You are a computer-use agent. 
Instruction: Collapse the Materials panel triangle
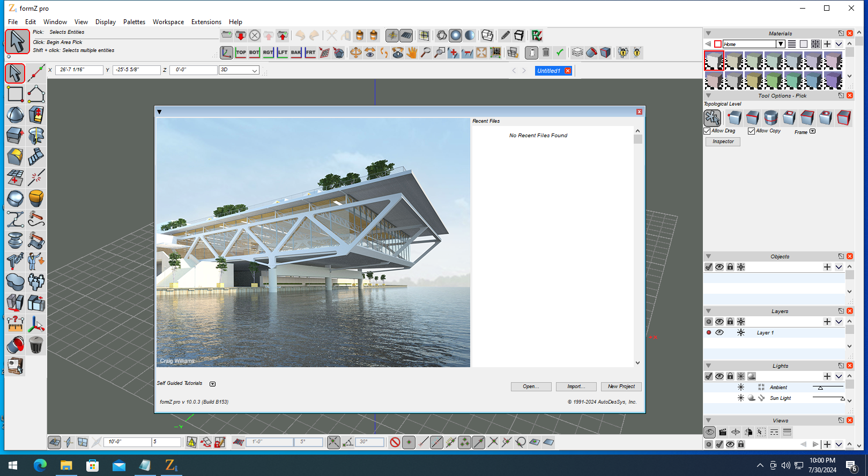[708, 33]
